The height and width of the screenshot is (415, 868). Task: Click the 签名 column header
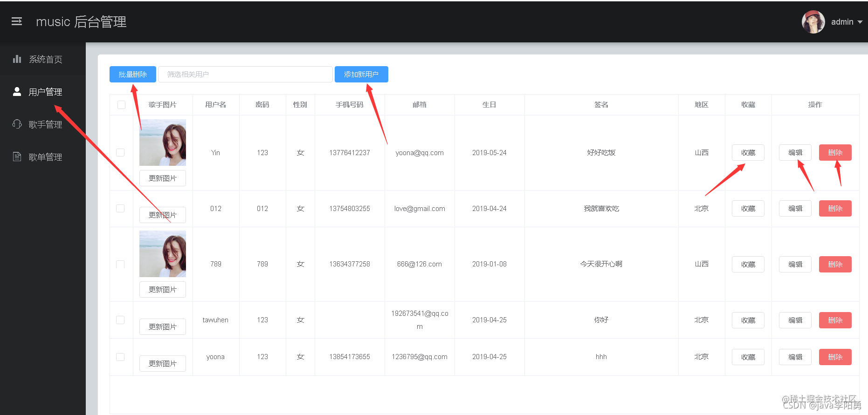pos(601,105)
